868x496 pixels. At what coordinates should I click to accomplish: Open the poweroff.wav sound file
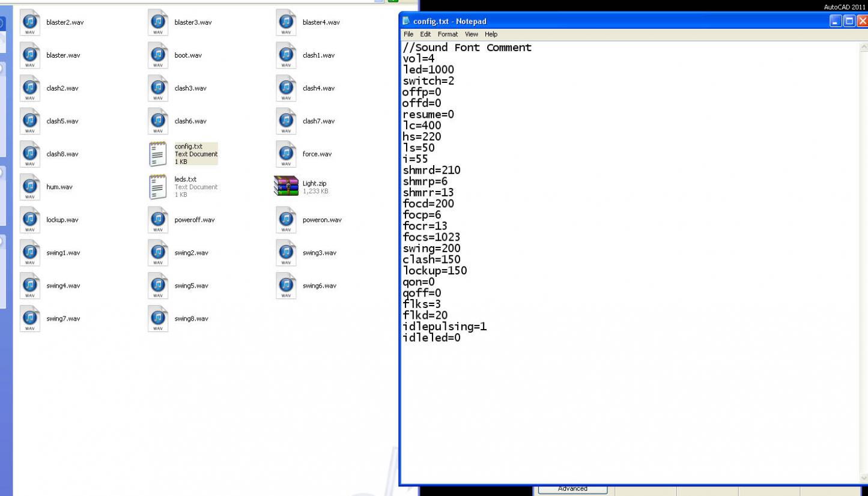(x=157, y=220)
